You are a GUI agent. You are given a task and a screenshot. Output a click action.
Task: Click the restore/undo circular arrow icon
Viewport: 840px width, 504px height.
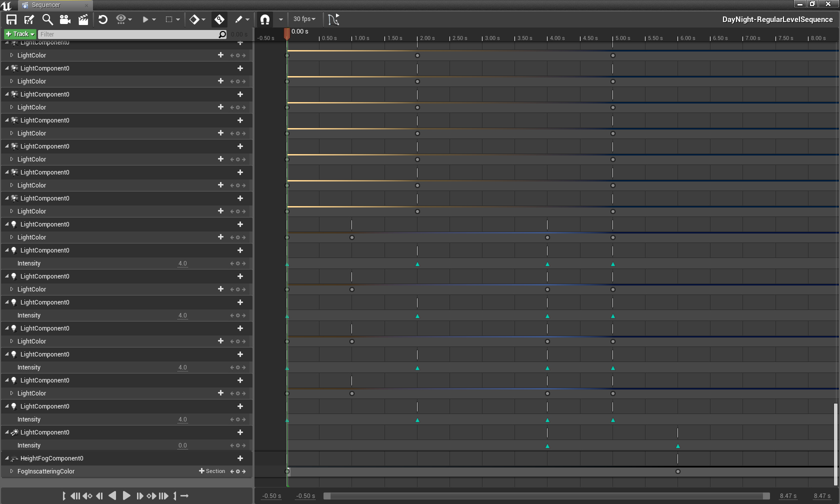pyautogui.click(x=103, y=19)
